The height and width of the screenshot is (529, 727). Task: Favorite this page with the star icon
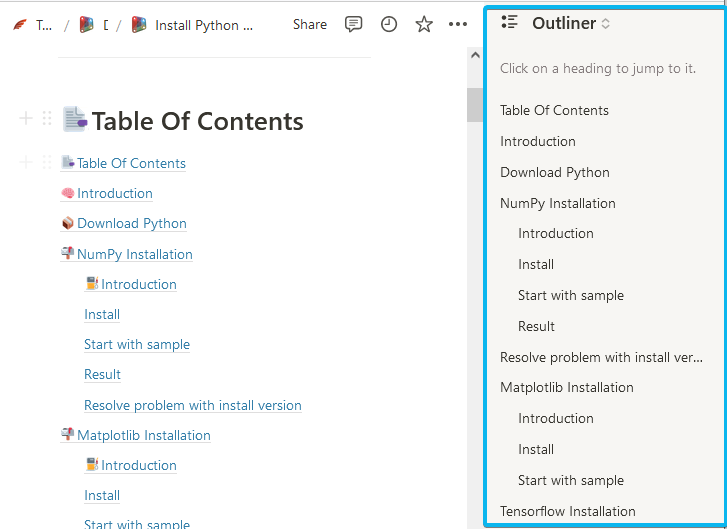tap(424, 25)
